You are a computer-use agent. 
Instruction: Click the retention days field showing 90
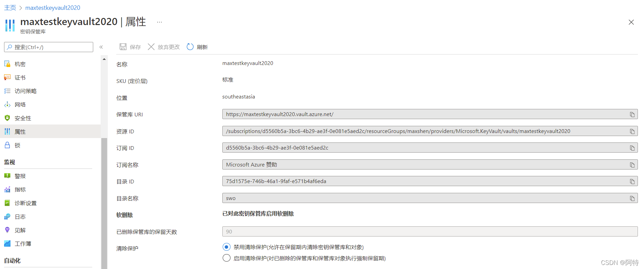click(430, 231)
